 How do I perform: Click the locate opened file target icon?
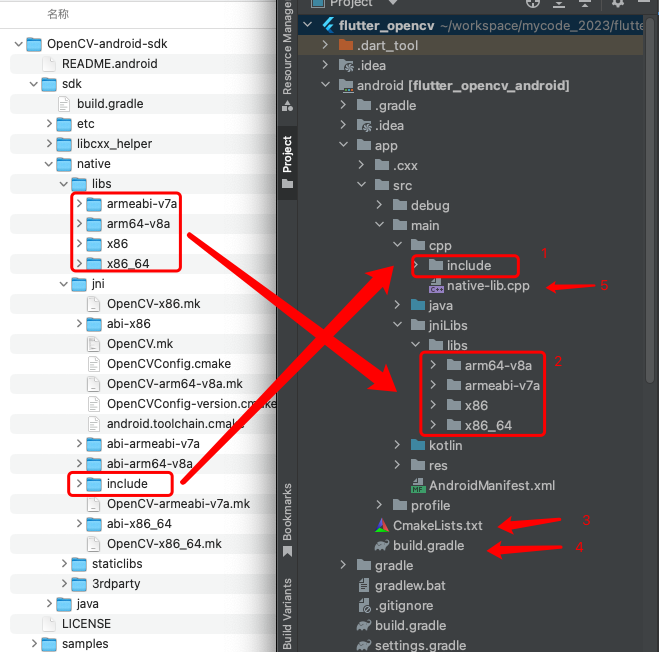coord(533,3)
